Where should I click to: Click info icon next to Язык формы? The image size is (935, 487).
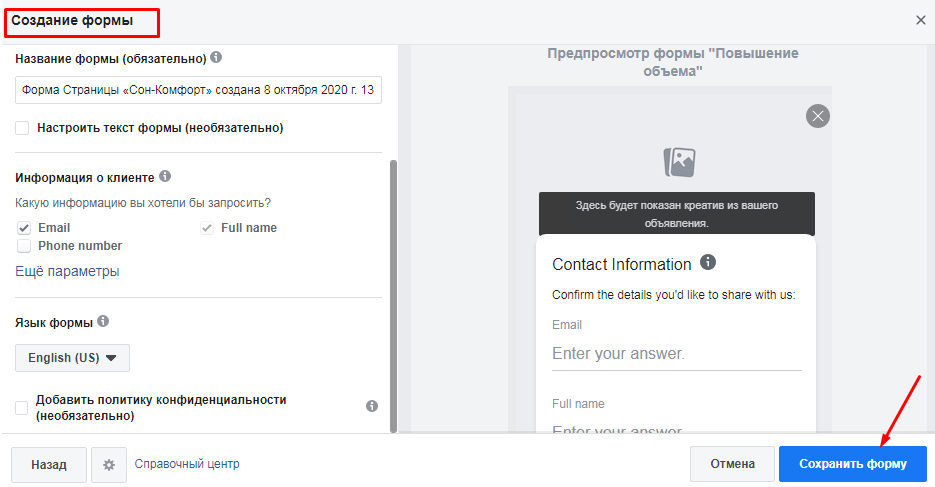tap(103, 322)
